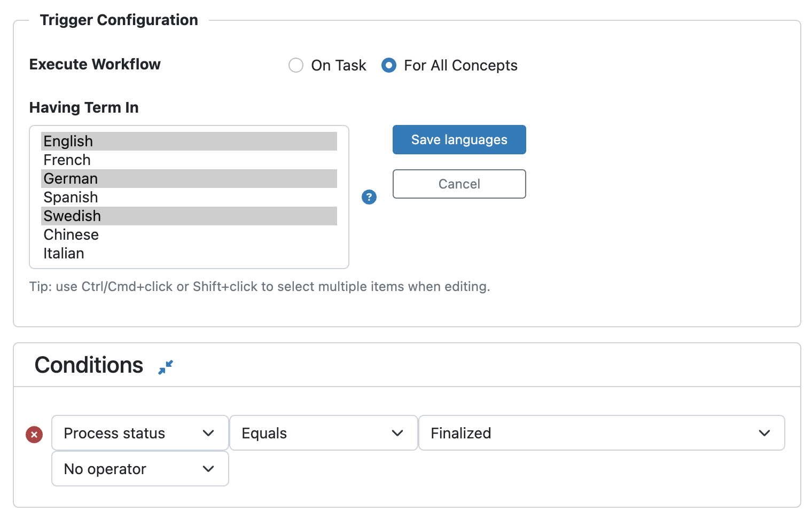Click the Conditions heading
The width and height of the screenshot is (812, 519).
(89, 365)
